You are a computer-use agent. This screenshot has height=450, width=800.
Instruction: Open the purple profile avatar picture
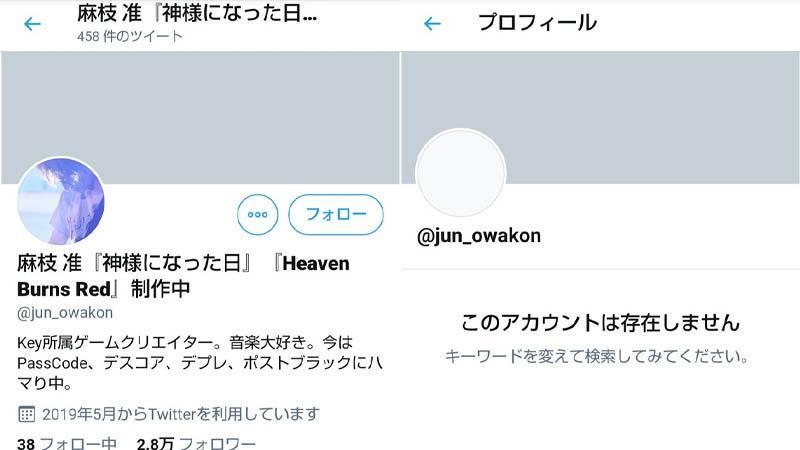click(61, 201)
